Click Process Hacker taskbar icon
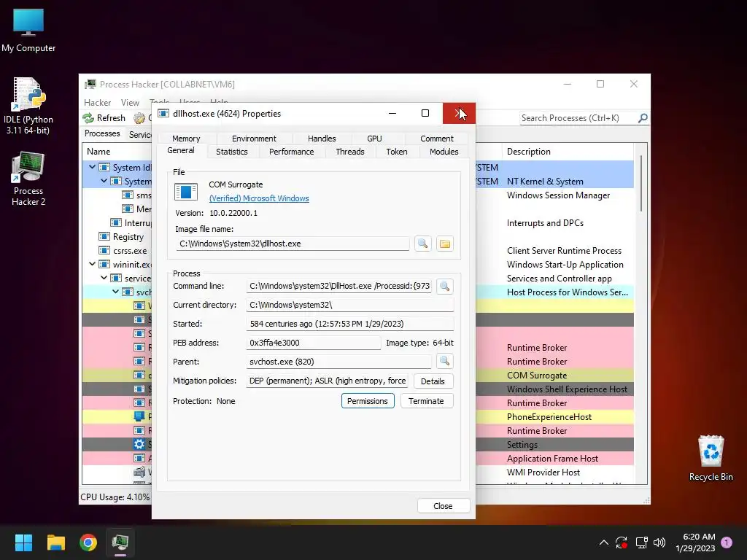Viewport: 747px width, 560px height. click(x=120, y=542)
